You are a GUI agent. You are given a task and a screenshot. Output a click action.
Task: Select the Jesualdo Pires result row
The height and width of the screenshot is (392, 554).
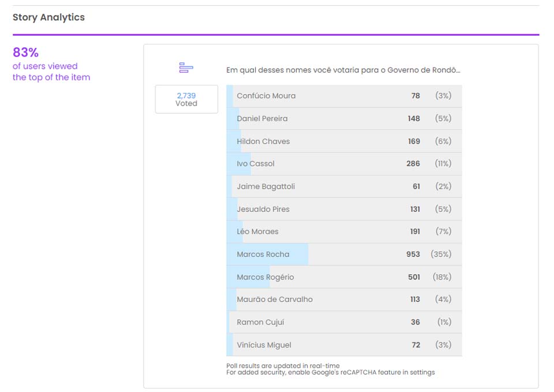tap(344, 209)
